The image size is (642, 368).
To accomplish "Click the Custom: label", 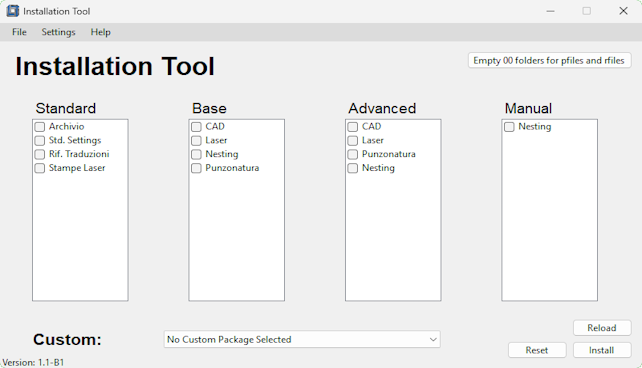I will [67, 339].
